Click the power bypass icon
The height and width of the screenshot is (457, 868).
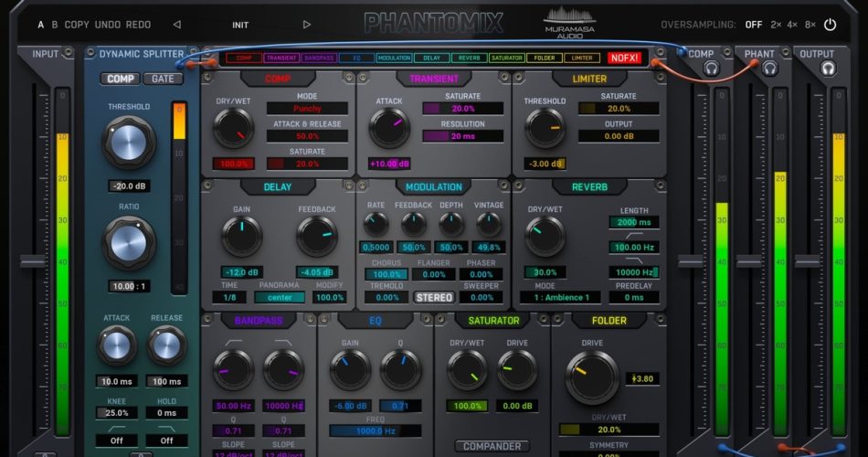830,25
